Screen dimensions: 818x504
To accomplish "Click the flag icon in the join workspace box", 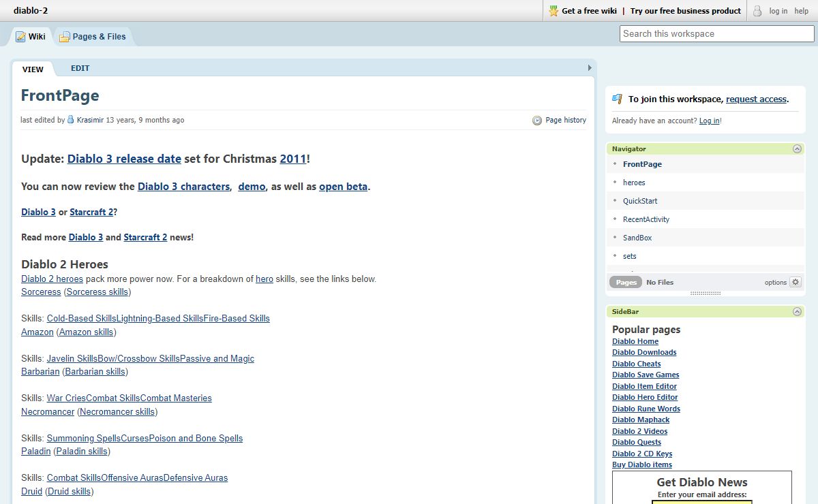I will click(x=618, y=99).
